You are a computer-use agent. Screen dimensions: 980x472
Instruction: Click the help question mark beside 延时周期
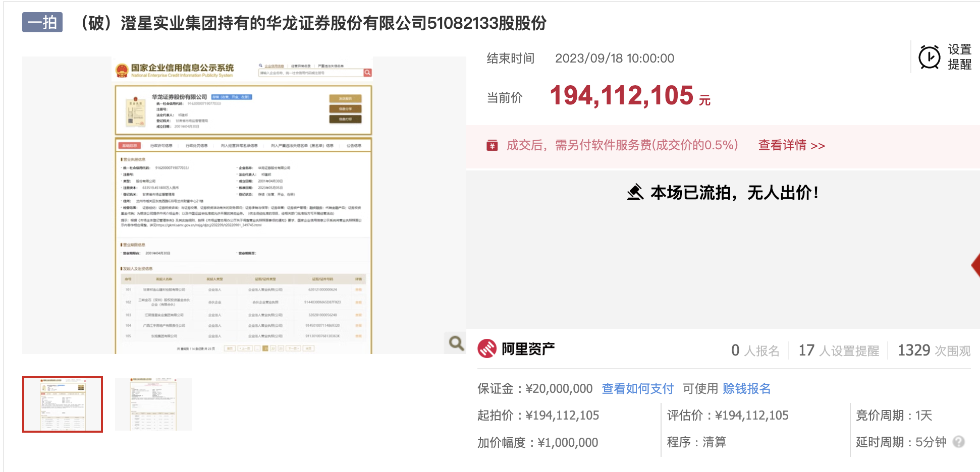tap(959, 442)
